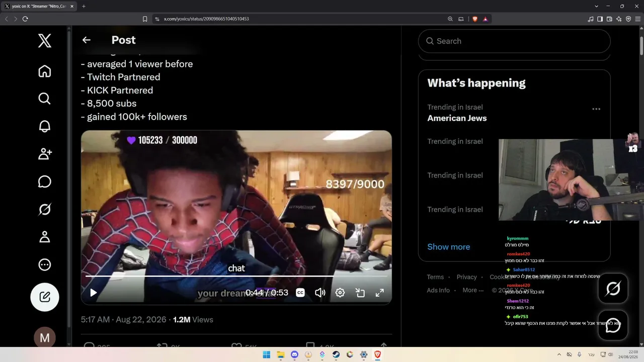Open a new browser tab

pyautogui.click(x=84, y=6)
